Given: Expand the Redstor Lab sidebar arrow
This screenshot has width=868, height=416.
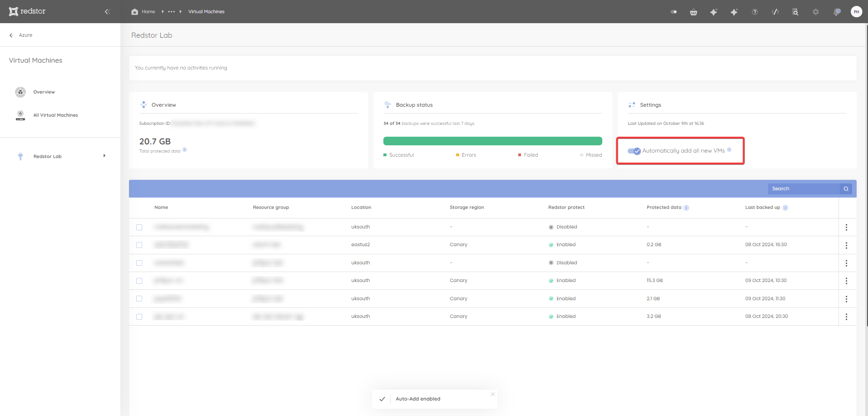Looking at the screenshot, I should click(104, 156).
